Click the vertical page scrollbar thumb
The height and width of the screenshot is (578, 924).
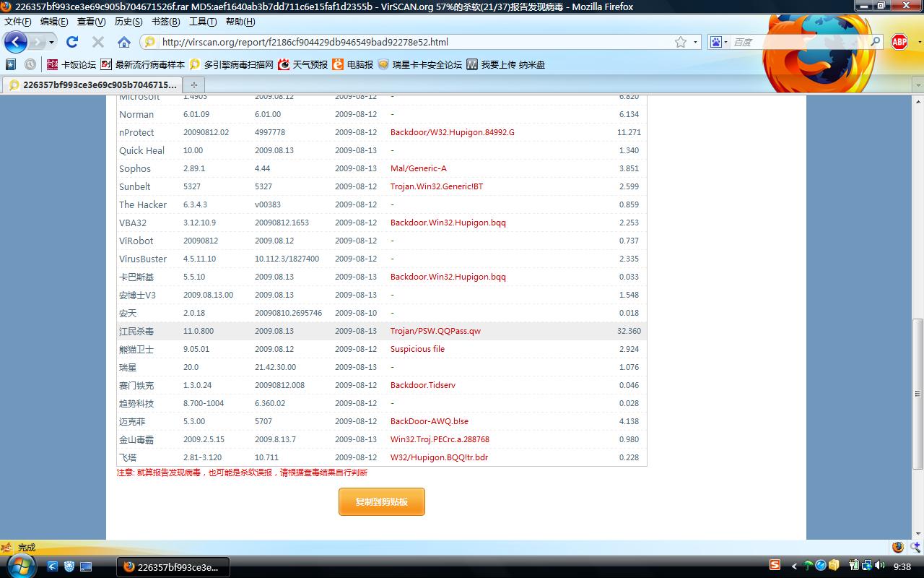pos(918,394)
